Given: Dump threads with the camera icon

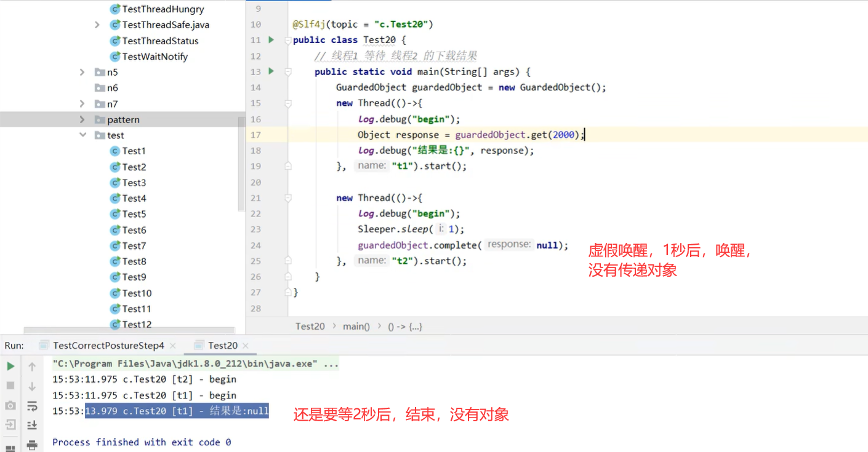Looking at the screenshot, I should click(10, 405).
